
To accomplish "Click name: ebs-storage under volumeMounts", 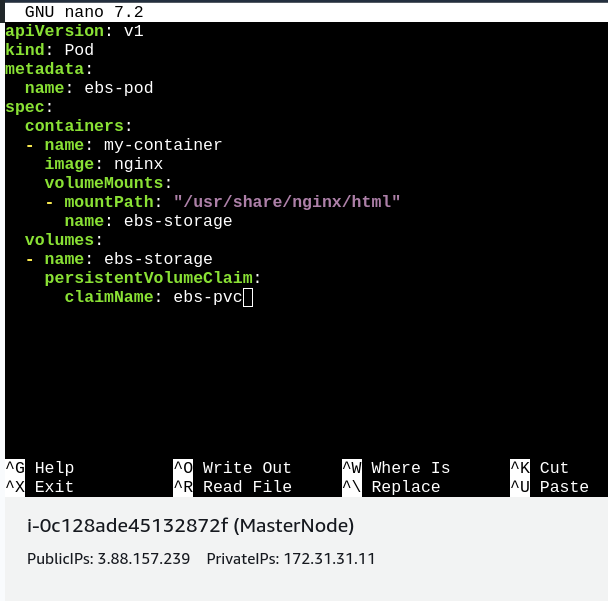I will coord(148,221).
